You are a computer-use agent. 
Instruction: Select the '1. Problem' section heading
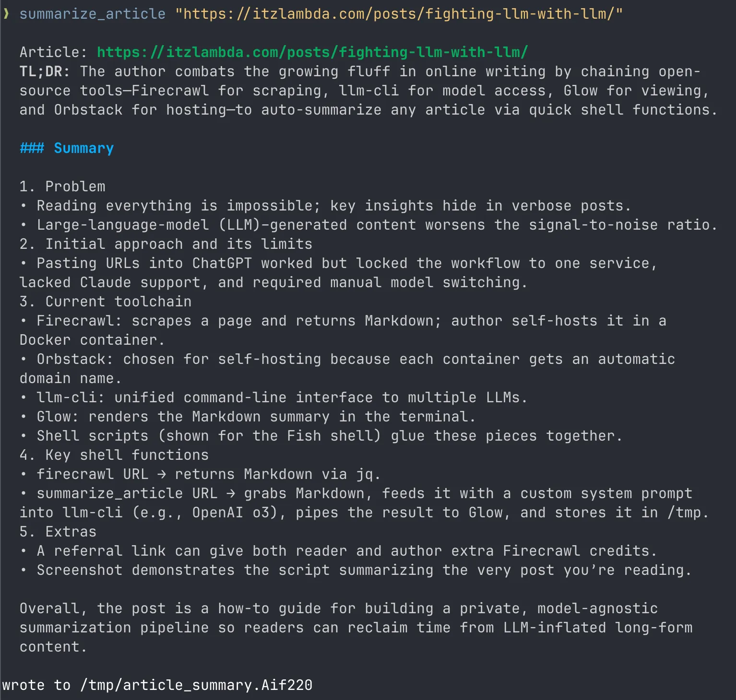pyautogui.click(x=62, y=187)
